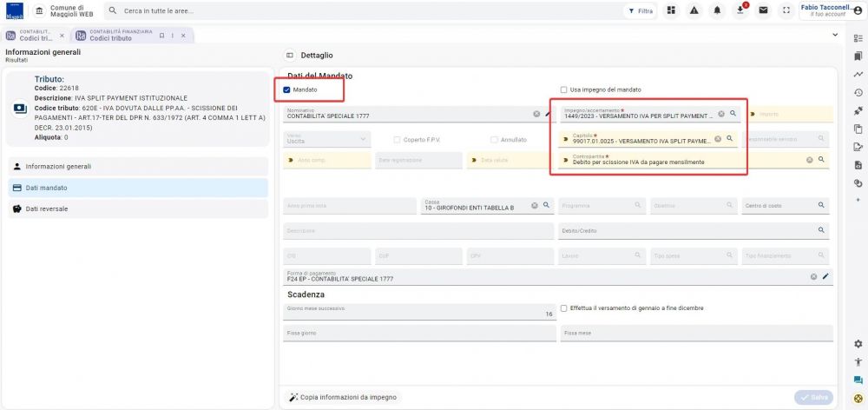This screenshot has height=410, width=868.
Task: Search the Cassa field magnifier
Action: coord(546,205)
